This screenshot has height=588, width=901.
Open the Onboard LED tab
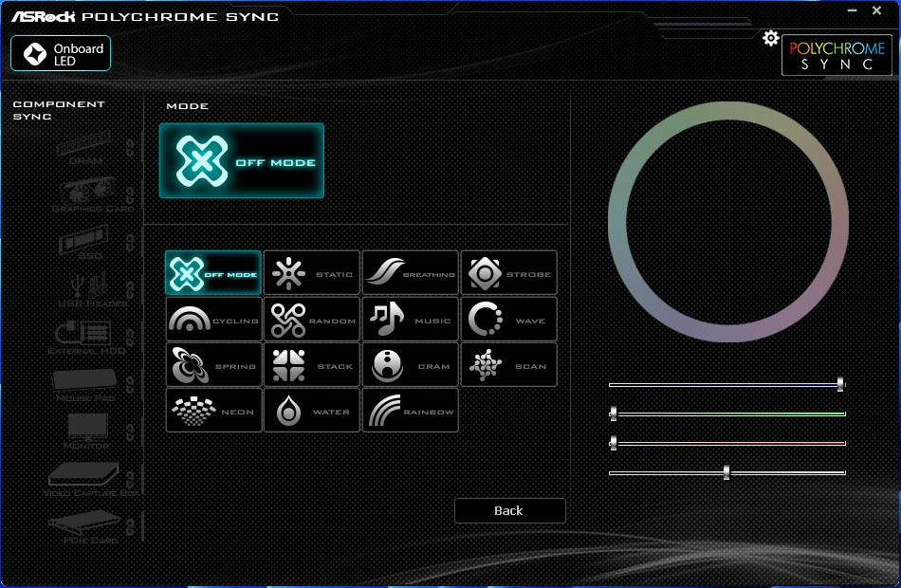tap(61, 53)
